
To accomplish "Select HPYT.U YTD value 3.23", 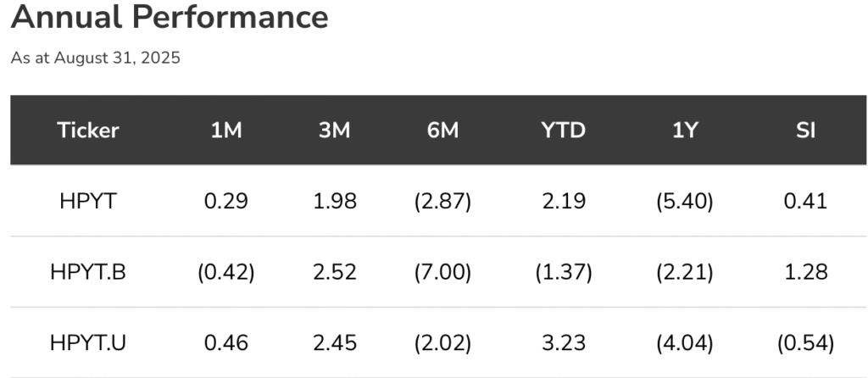I will coord(564,343).
